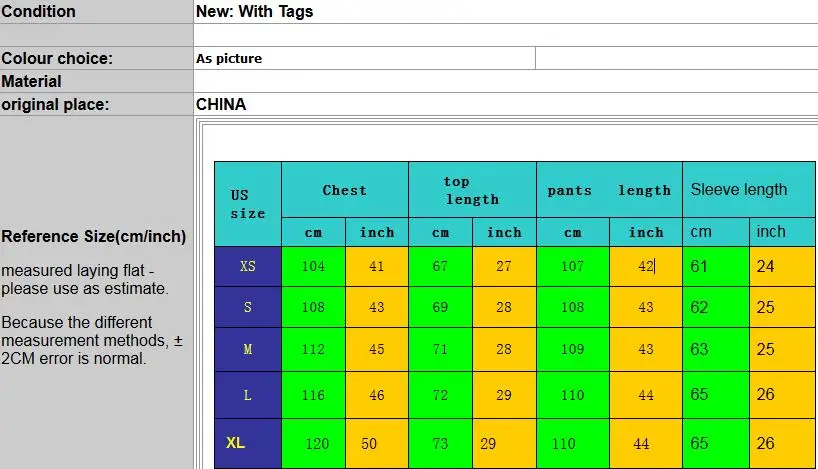
Task: Select the "XL" size row label
Action: pos(248,443)
